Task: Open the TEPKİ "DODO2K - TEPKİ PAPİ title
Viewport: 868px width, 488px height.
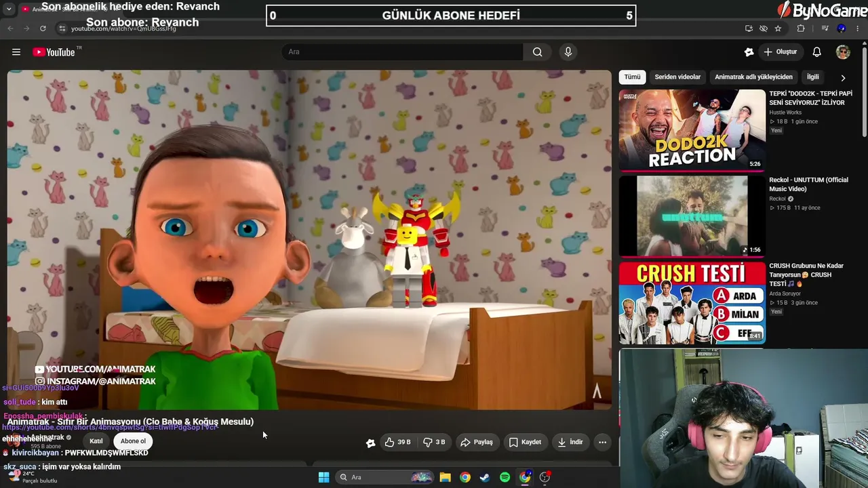Action: pyautogui.click(x=810, y=98)
